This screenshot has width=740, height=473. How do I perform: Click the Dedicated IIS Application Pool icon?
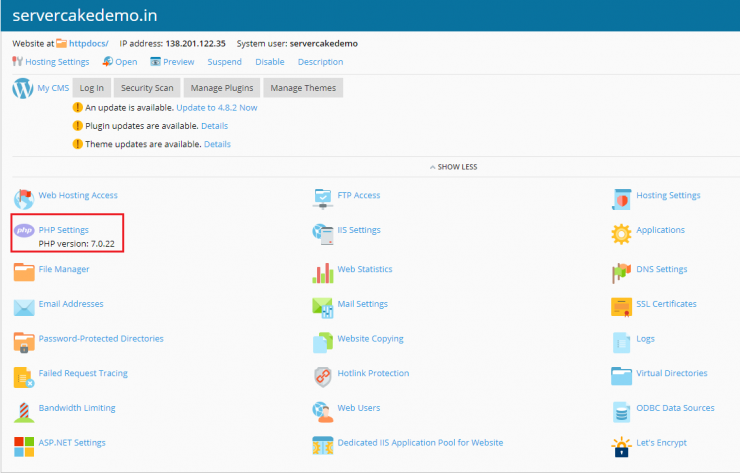[x=323, y=446]
